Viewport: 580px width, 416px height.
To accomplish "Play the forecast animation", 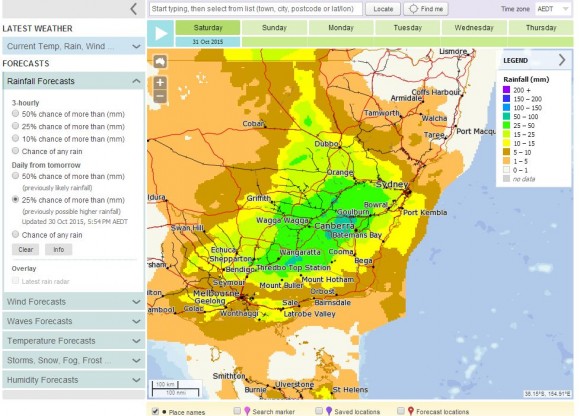I will [x=161, y=33].
